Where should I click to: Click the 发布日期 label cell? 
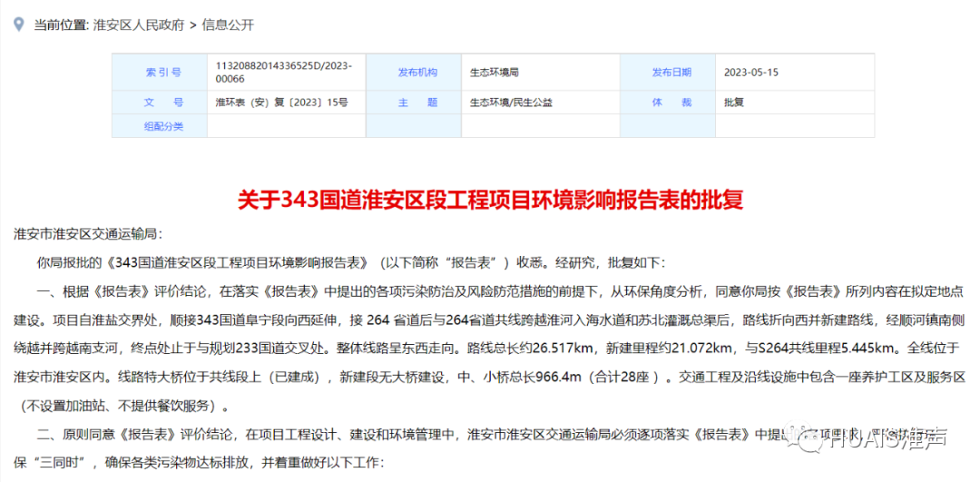click(670, 72)
